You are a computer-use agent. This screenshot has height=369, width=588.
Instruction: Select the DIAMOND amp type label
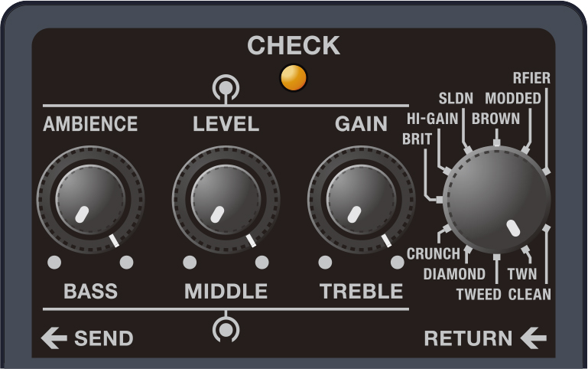[454, 274]
